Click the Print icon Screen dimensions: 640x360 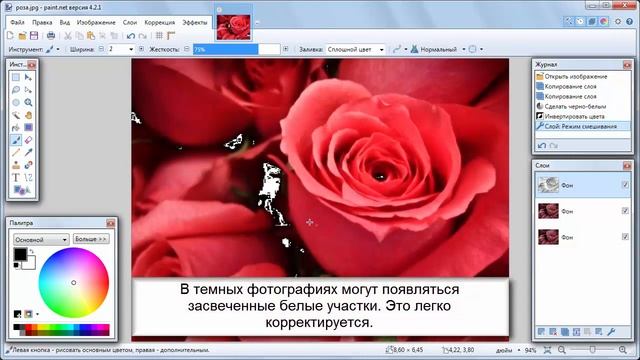[51, 36]
